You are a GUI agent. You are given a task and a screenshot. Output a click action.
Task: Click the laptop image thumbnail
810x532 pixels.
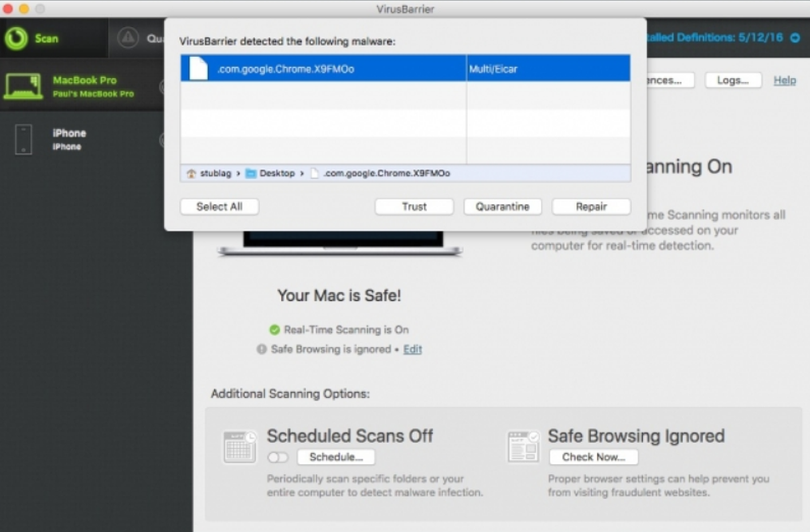(340, 244)
